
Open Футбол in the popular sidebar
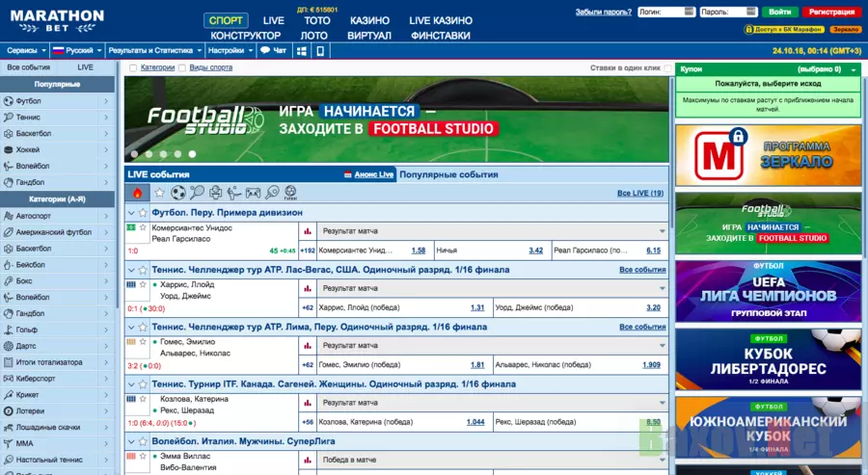click(x=58, y=101)
